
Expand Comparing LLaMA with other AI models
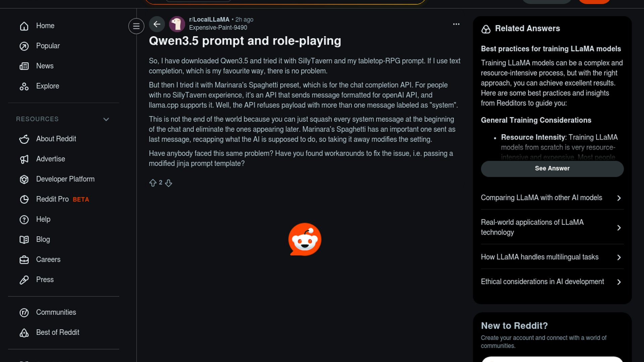552,198
